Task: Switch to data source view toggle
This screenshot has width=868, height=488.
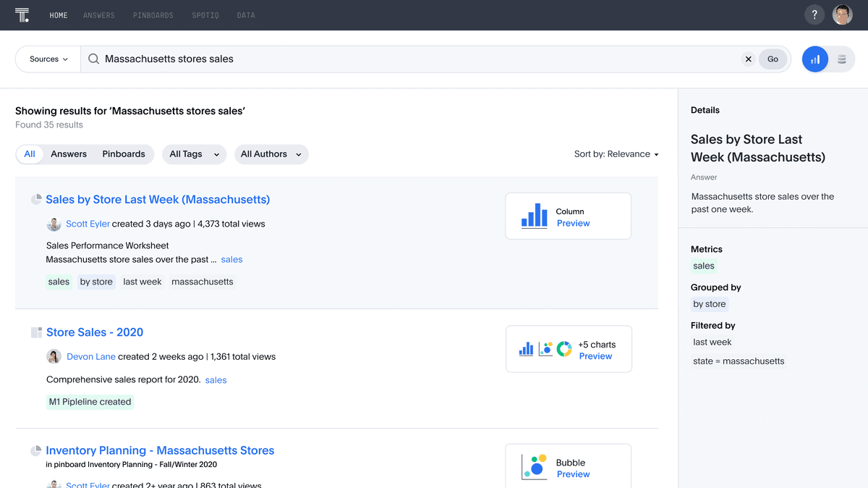Action: (842, 59)
